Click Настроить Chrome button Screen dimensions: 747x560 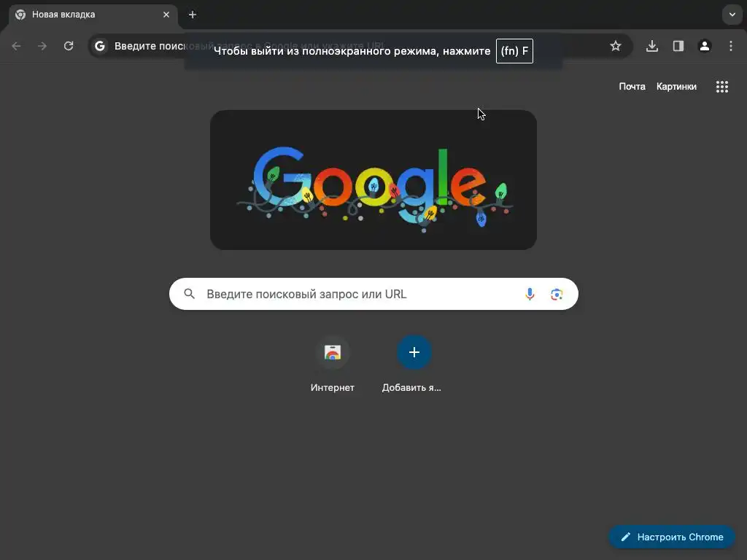672,537
